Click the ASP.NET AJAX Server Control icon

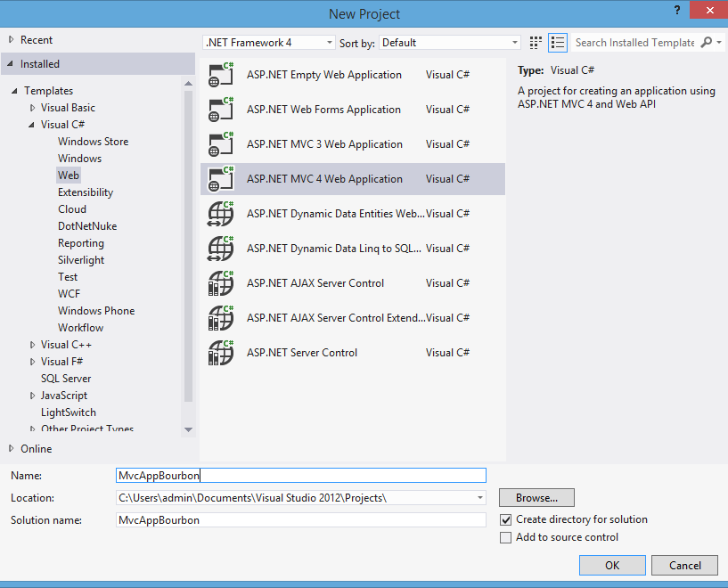click(x=220, y=283)
